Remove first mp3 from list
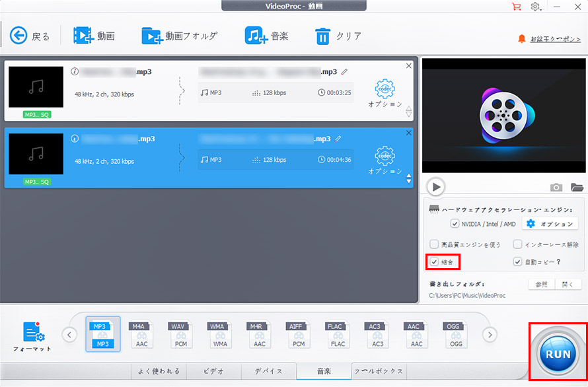The image size is (588, 387). (409, 65)
